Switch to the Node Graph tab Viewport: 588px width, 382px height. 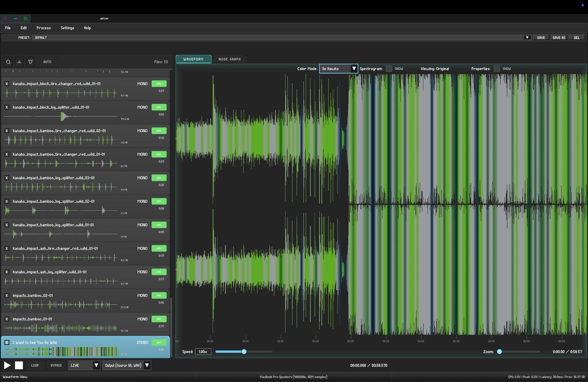tap(229, 59)
